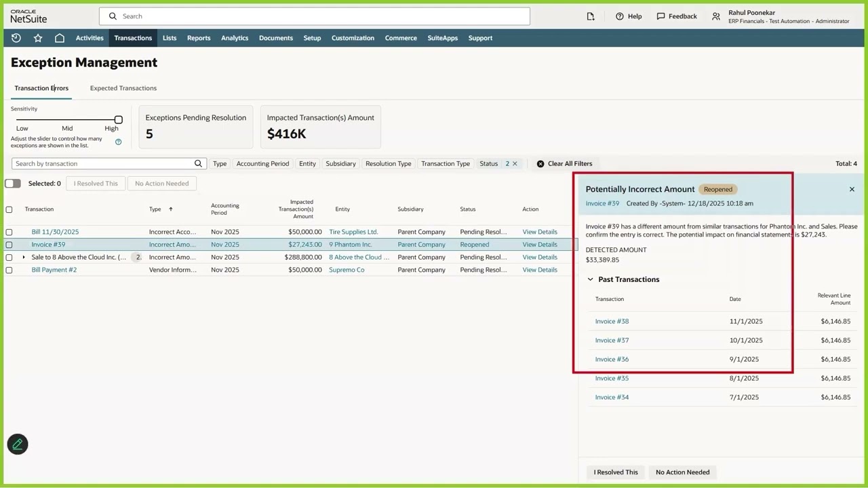This screenshot has width=868, height=488.
Task: Open the Entity filter
Action: (x=307, y=163)
